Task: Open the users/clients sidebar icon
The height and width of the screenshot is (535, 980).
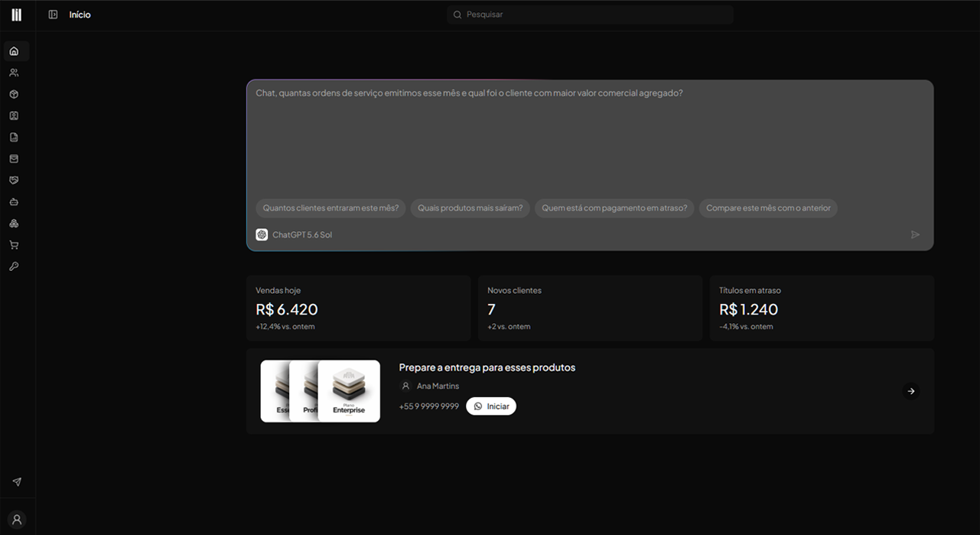Action: pyautogui.click(x=14, y=73)
